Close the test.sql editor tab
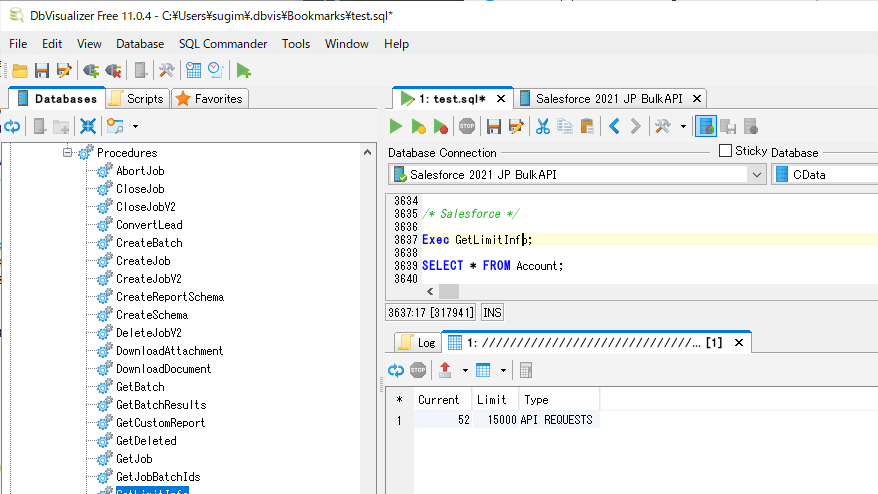This screenshot has width=878, height=494. (501, 99)
